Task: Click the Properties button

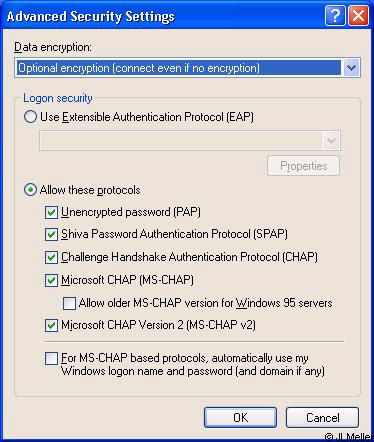Action: pos(303,166)
